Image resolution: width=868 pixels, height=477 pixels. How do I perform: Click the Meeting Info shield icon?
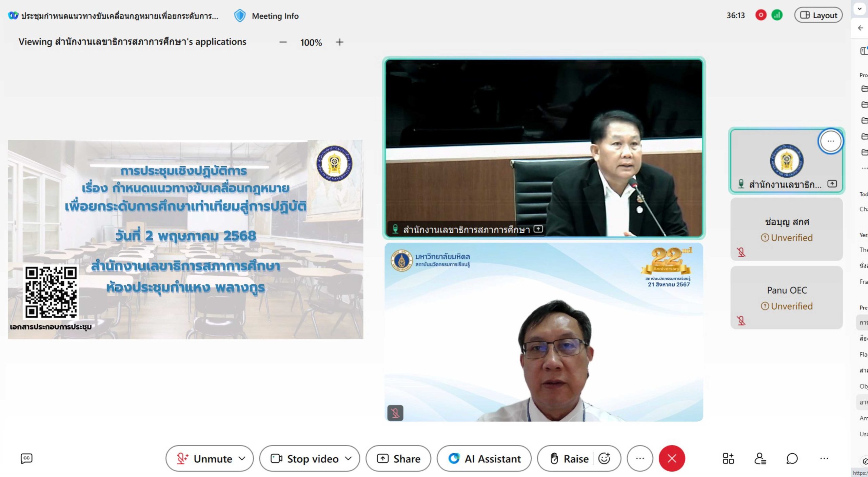[240, 16]
